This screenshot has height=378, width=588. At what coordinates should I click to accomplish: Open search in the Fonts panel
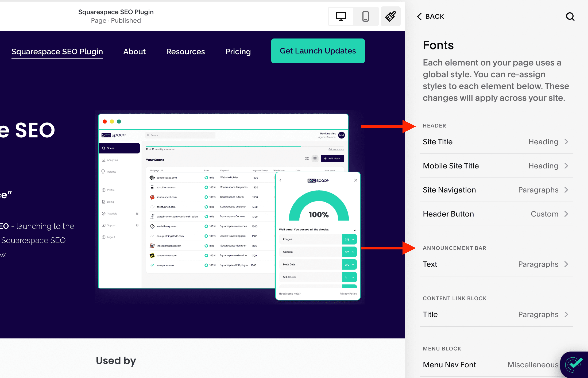coord(570,17)
